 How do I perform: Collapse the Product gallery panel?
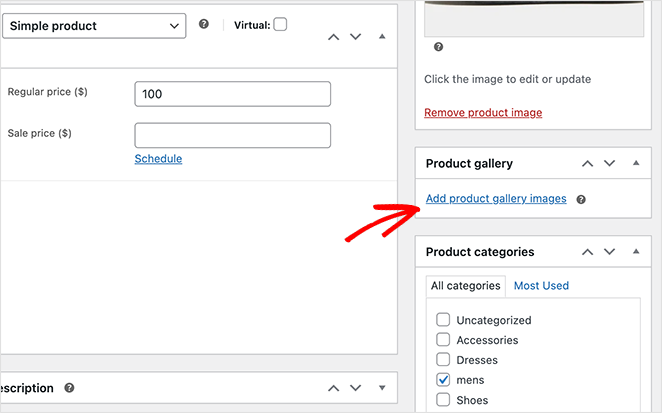tap(635, 163)
